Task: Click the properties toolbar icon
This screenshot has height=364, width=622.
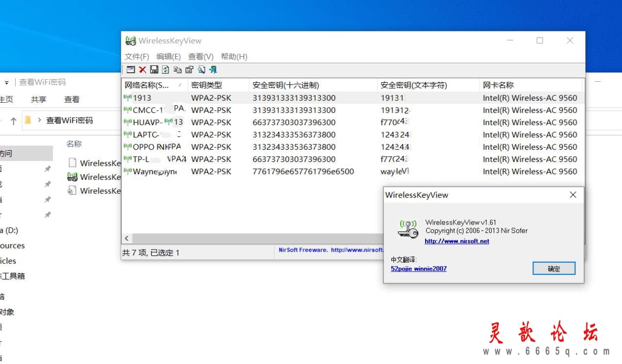Action: point(189,69)
